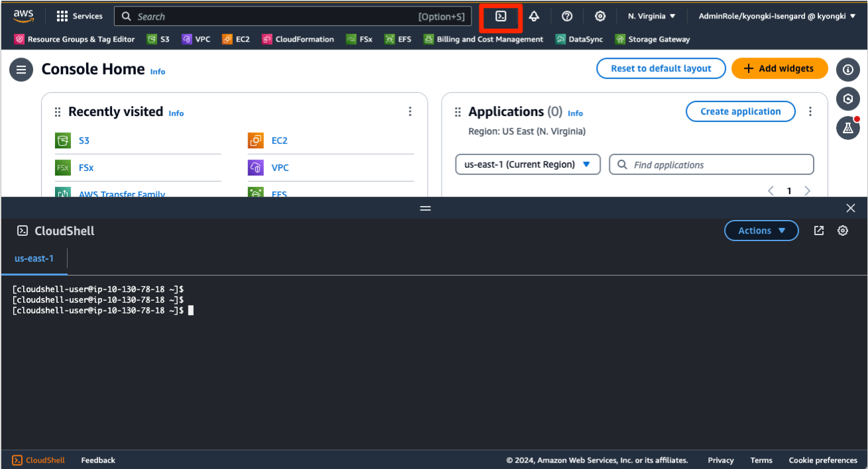Open the notifications bell
This screenshot has height=469, width=868.
(534, 16)
